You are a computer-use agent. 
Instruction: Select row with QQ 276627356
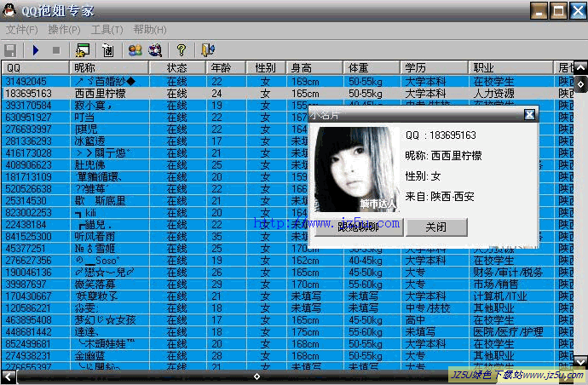click(x=288, y=261)
